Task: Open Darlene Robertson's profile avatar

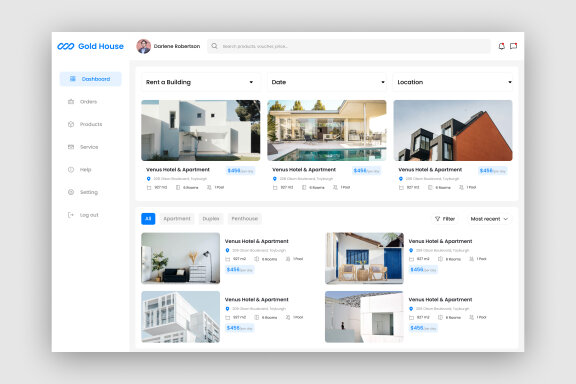Action: (x=144, y=46)
